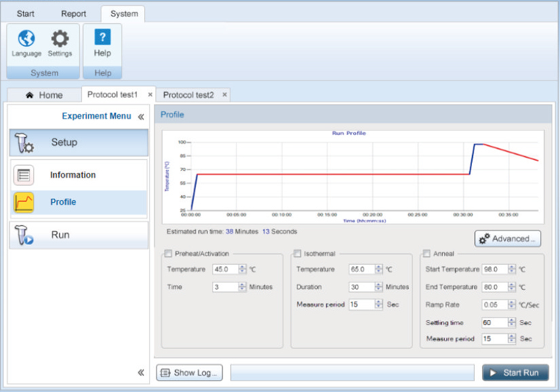Select Setup in the Experiment Menu
The width and height of the screenshot is (560, 392).
click(x=79, y=142)
